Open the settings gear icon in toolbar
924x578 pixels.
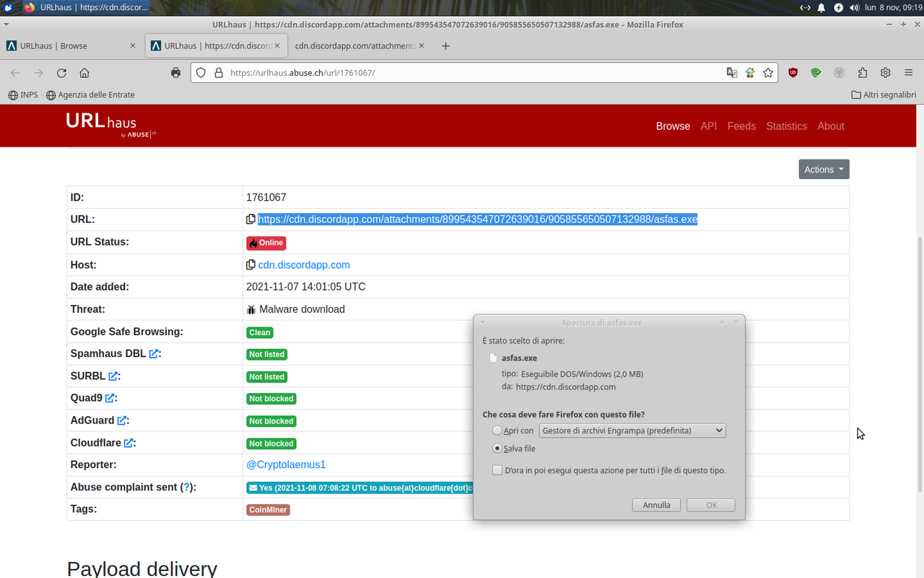(x=886, y=73)
